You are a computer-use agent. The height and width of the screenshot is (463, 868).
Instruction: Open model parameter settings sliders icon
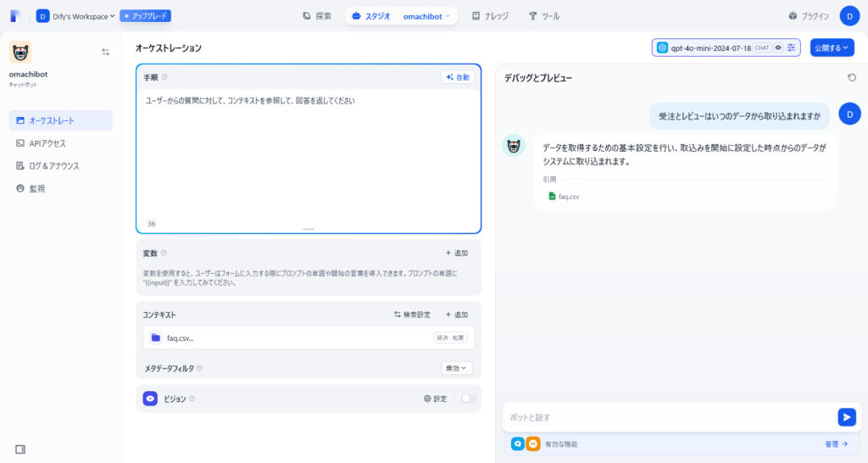click(791, 48)
